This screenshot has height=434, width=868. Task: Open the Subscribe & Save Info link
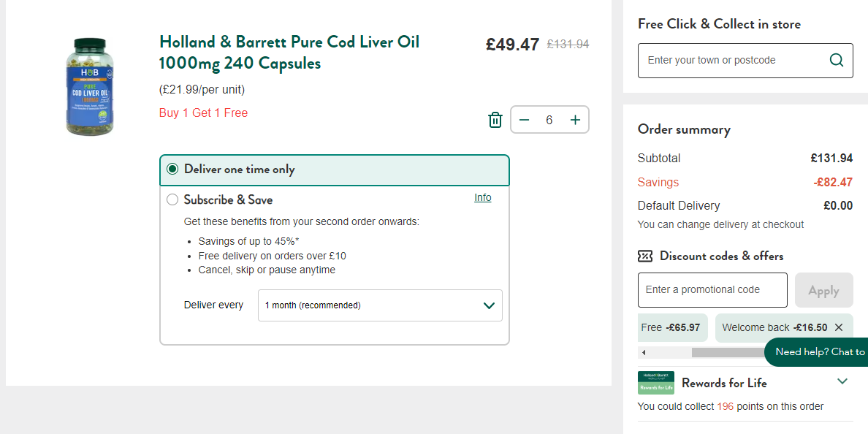tap(483, 197)
